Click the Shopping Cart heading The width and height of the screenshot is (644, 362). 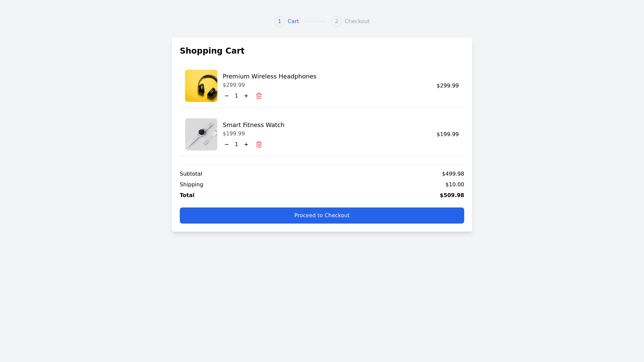pyautogui.click(x=212, y=51)
